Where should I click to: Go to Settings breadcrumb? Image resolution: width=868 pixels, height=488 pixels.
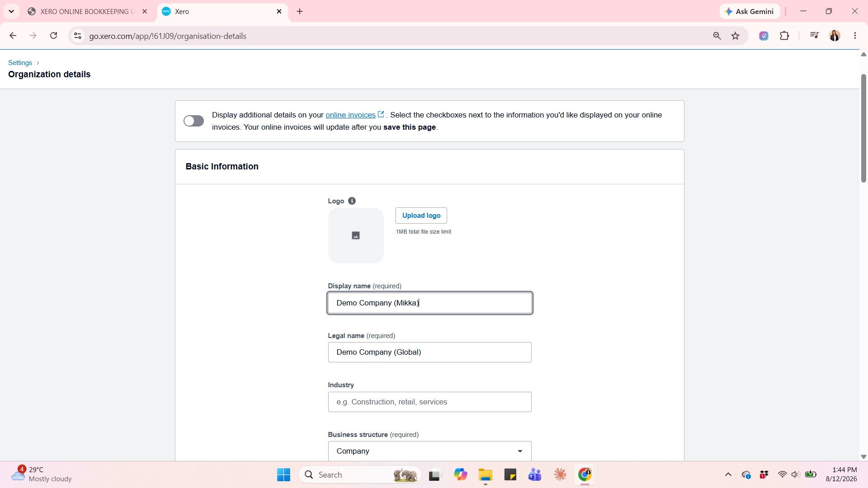(x=20, y=63)
